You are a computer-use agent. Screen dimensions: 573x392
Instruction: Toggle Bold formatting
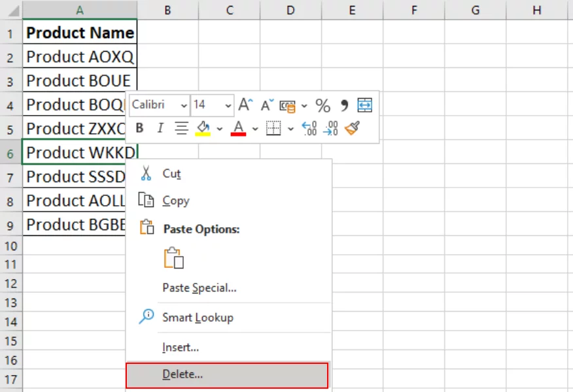[x=137, y=128]
